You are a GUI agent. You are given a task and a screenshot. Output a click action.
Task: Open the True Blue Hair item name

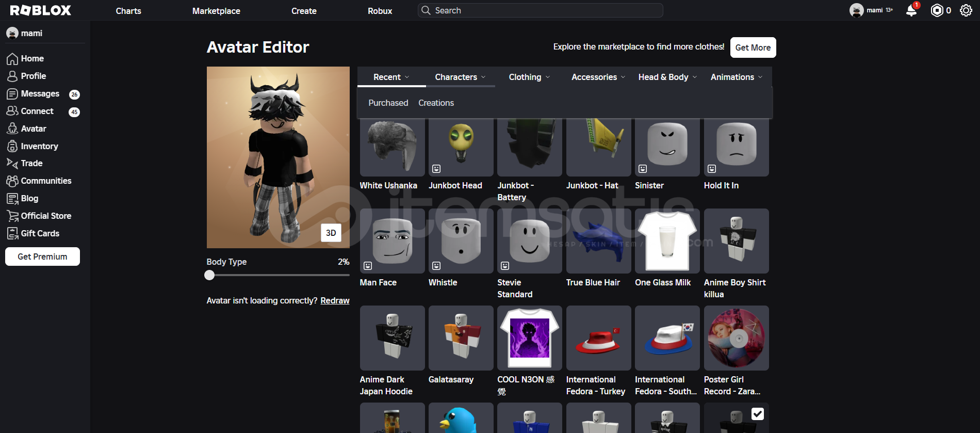pyautogui.click(x=593, y=282)
